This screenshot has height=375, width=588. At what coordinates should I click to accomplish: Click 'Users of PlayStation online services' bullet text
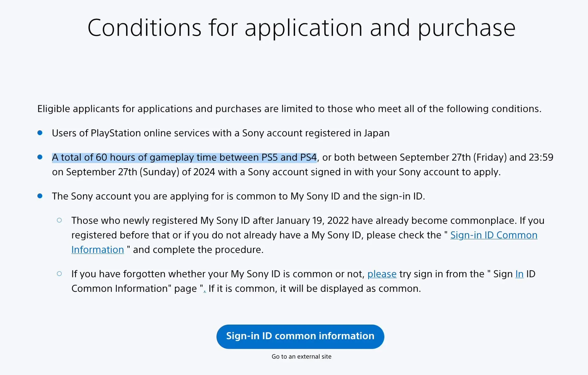[221, 133]
